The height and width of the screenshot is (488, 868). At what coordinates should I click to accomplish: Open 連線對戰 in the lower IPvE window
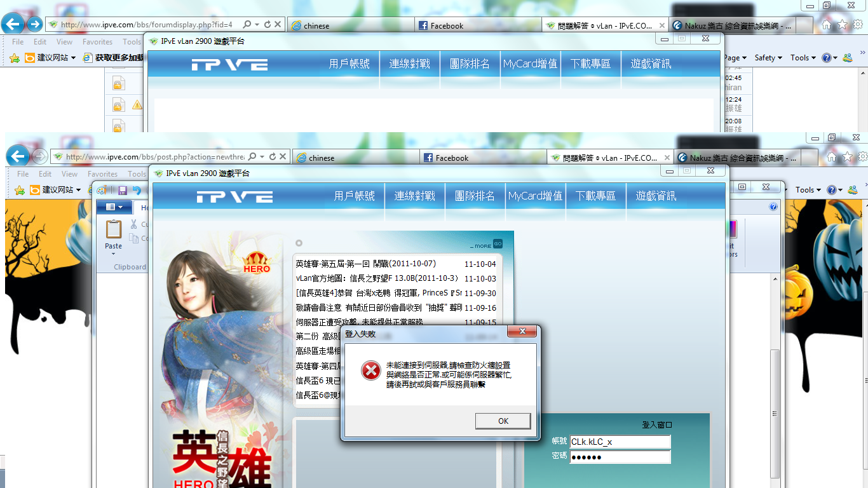415,196
